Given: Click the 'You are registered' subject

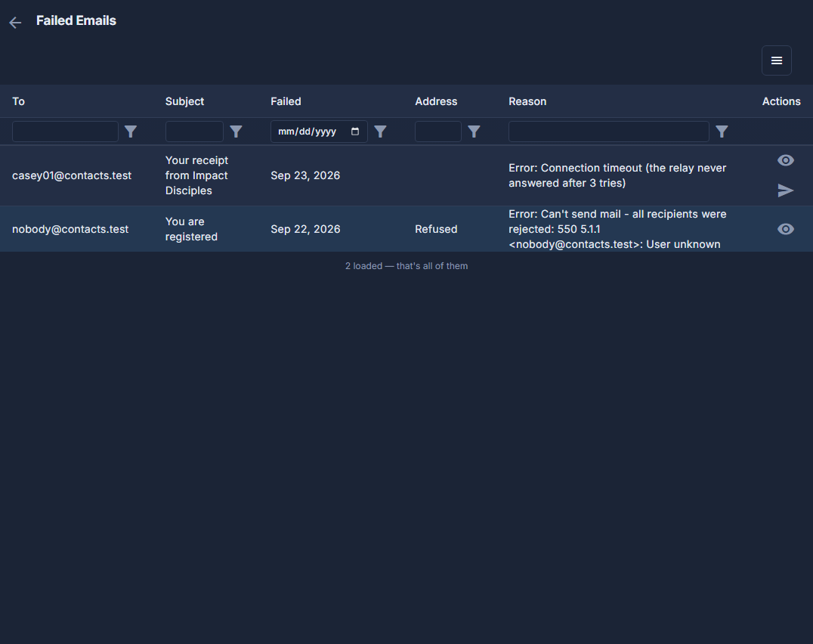Looking at the screenshot, I should click(x=191, y=229).
